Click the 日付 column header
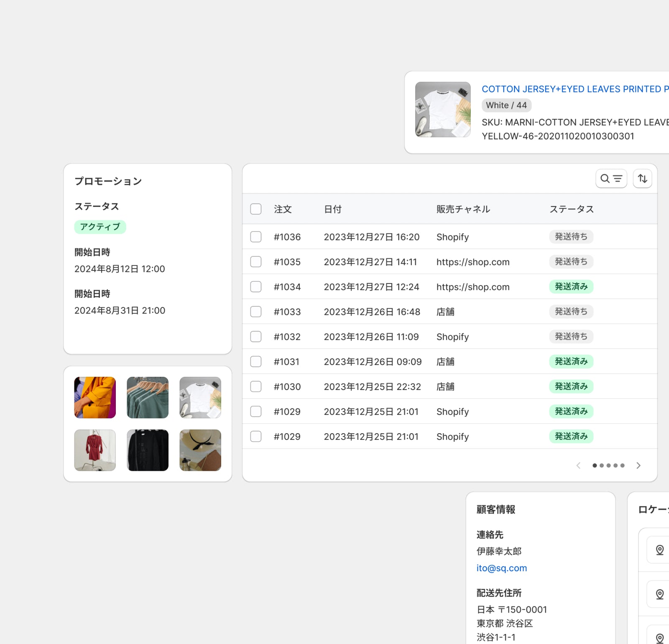 click(333, 209)
